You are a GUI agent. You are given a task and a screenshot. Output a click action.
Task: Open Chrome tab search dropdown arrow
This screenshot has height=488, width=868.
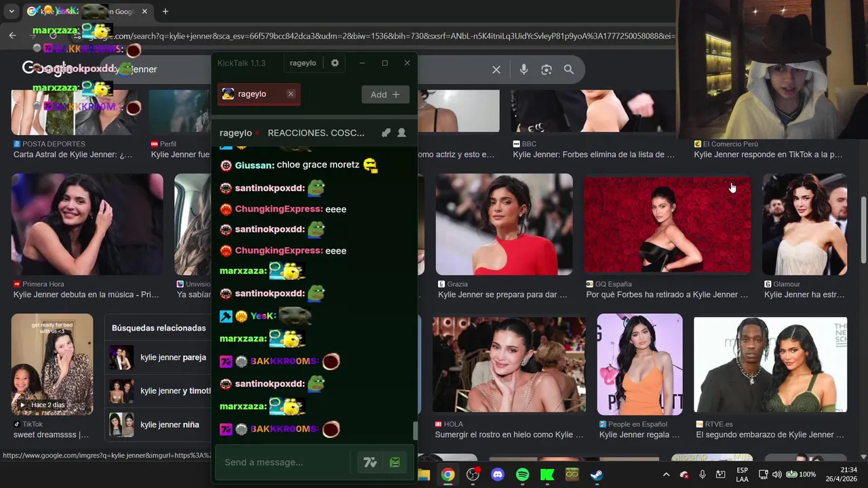click(12, 12)
